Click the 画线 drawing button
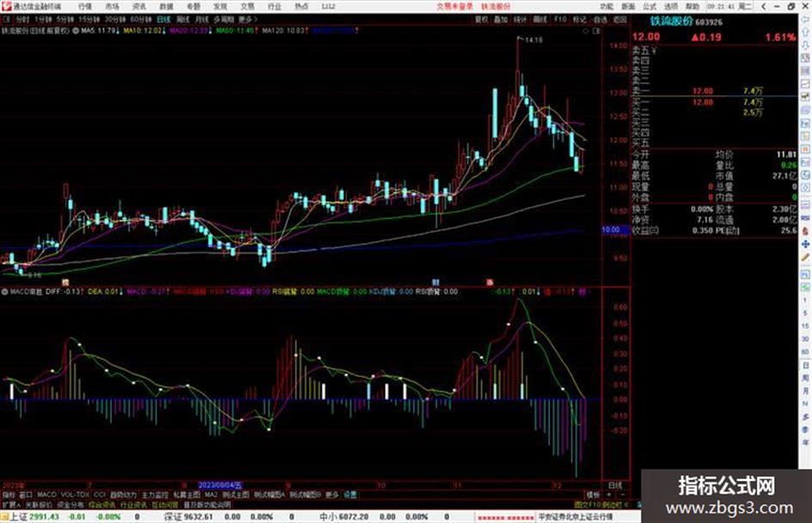Screen dimensions: 812x523 tap(540, 20)
